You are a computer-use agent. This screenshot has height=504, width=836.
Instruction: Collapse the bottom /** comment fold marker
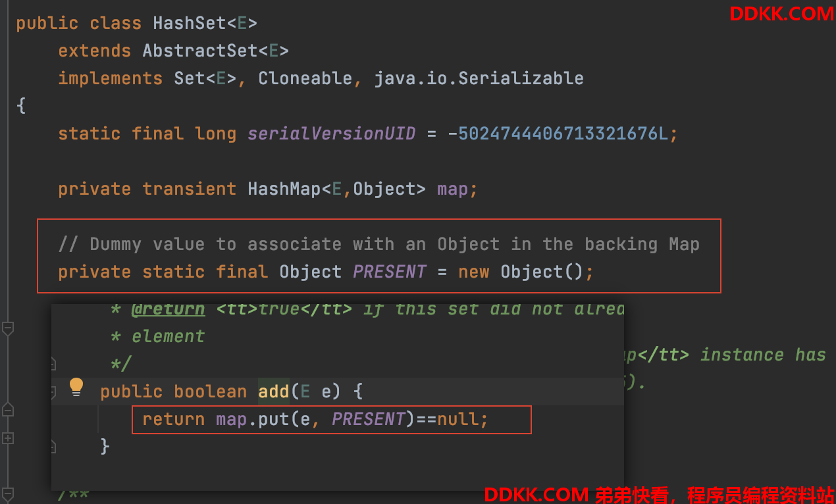point(8,493)
